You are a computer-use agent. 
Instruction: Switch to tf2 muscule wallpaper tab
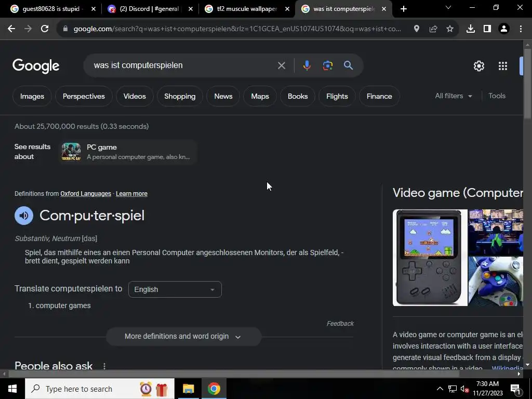247,9
